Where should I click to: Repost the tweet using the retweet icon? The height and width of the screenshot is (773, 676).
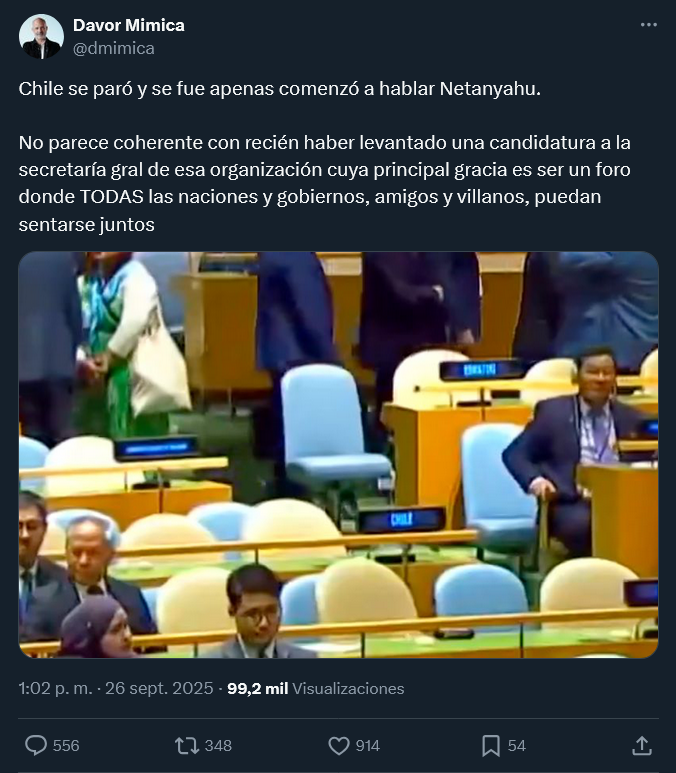click(x=187, y=745)
